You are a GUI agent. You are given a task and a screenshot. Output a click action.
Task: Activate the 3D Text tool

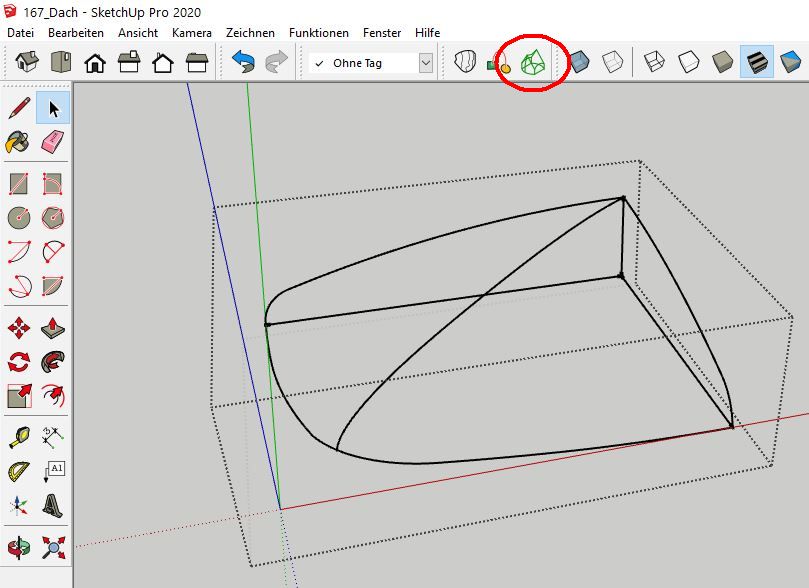(x=53, y=506)
